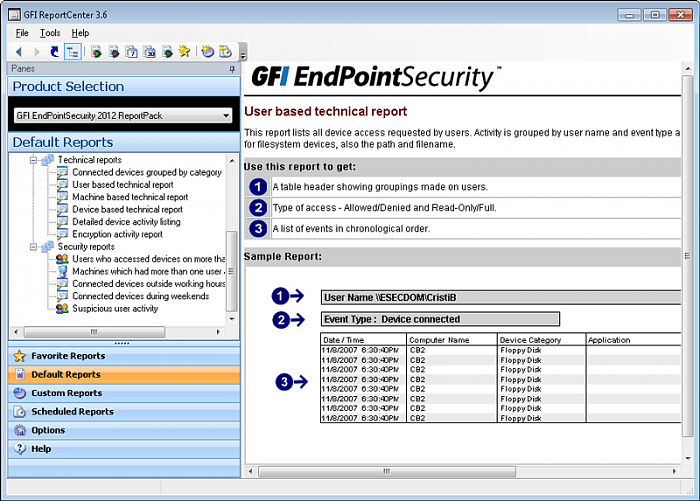The image size is (700, 501).
Task: Open the Default Reports pane
Action: point(124,375)
